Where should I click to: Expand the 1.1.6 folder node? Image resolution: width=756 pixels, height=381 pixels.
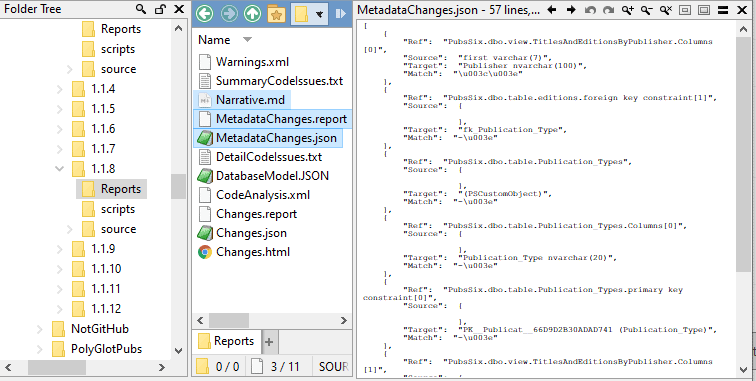point(60,129)
